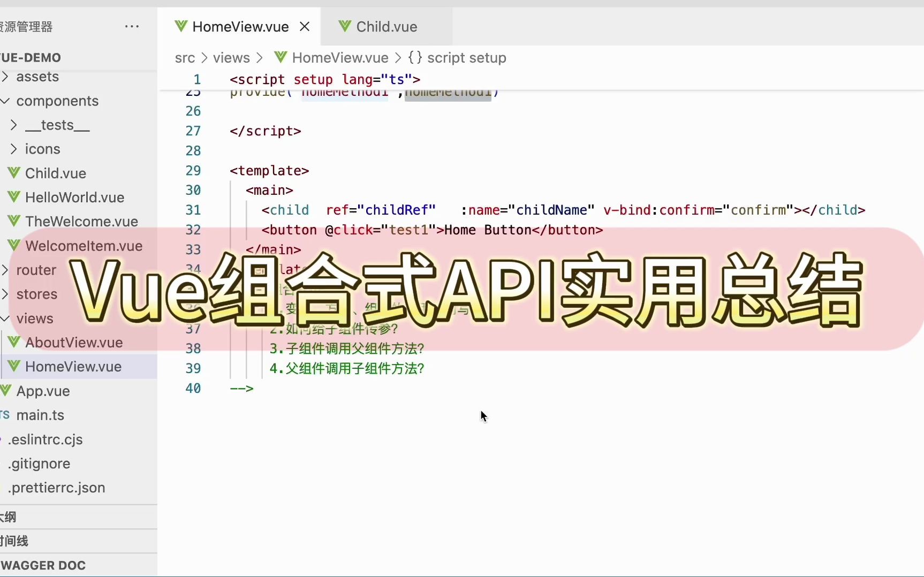The width and height of the screenshot is (924, 577).
Task: Click the UE-DEMO project header
Action: pos(31,57)
